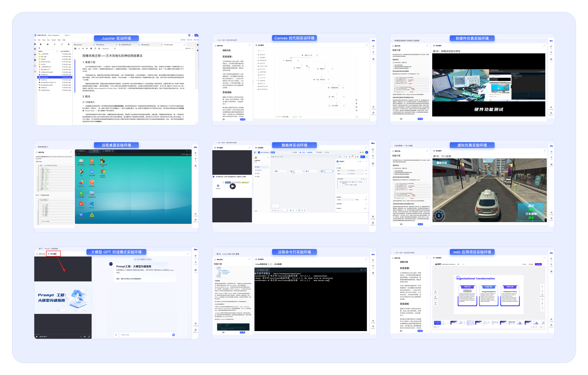Launch Postman from the remote desktop
588x375 pixels.
92,183
